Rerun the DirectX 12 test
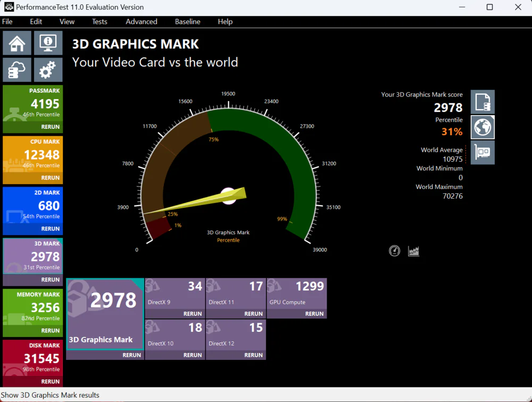The height and width of the screenshot is (402, 532). 253,355
